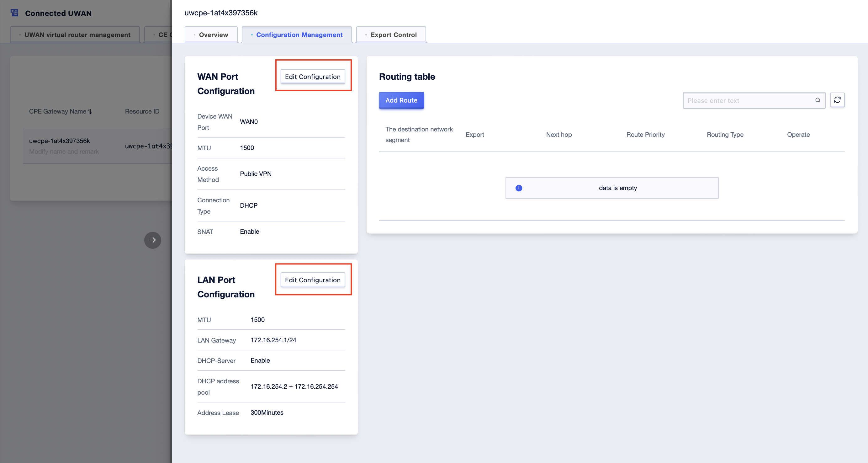
Task: Click the SNAT Enable value
Action: pos(249,231)
